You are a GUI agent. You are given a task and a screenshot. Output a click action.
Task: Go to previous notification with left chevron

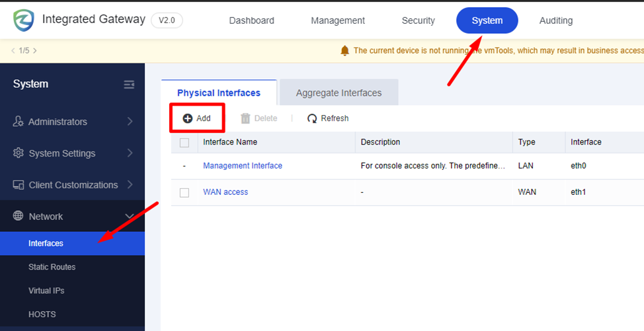(x=13, y=51)
